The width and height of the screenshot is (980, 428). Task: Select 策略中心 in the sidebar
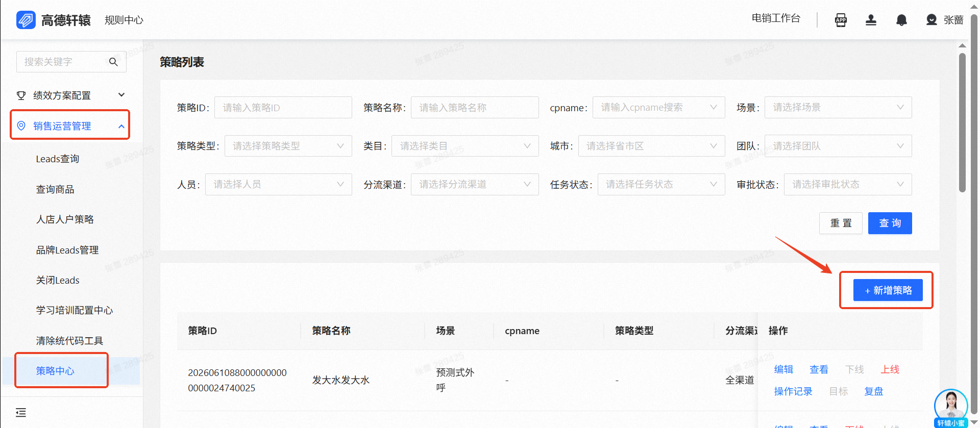coord(55,371)
